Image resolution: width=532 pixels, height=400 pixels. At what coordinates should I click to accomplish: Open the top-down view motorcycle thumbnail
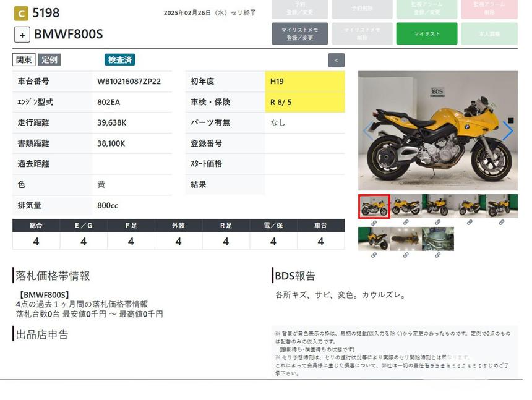point(406,239)
